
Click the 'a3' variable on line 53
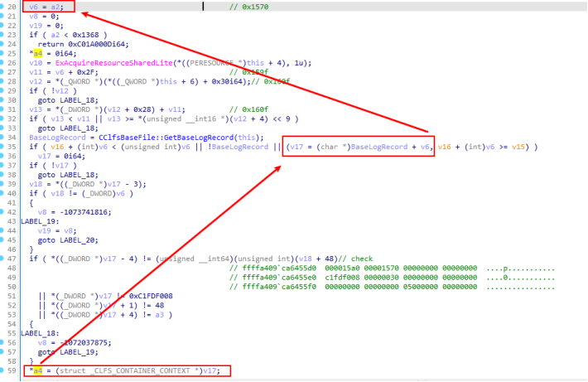click(x=160, y=315)
